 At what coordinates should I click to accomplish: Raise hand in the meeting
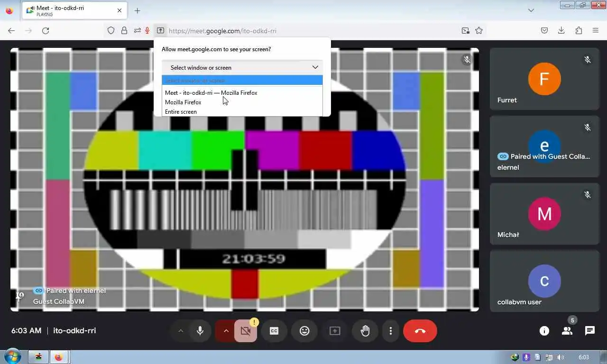tap(365, 331)
